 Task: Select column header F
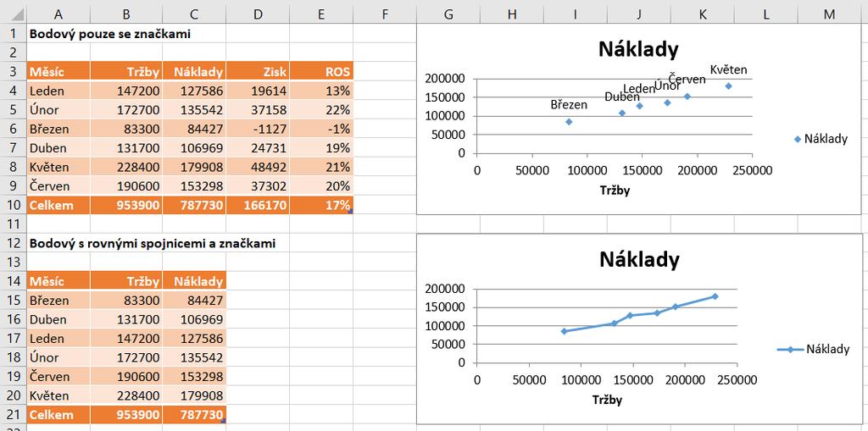385,14
